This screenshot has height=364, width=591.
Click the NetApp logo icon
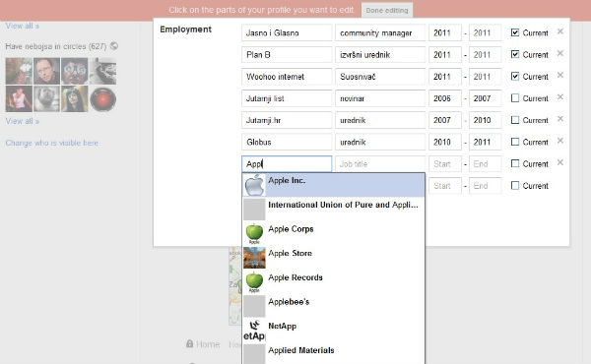(254, 331)
